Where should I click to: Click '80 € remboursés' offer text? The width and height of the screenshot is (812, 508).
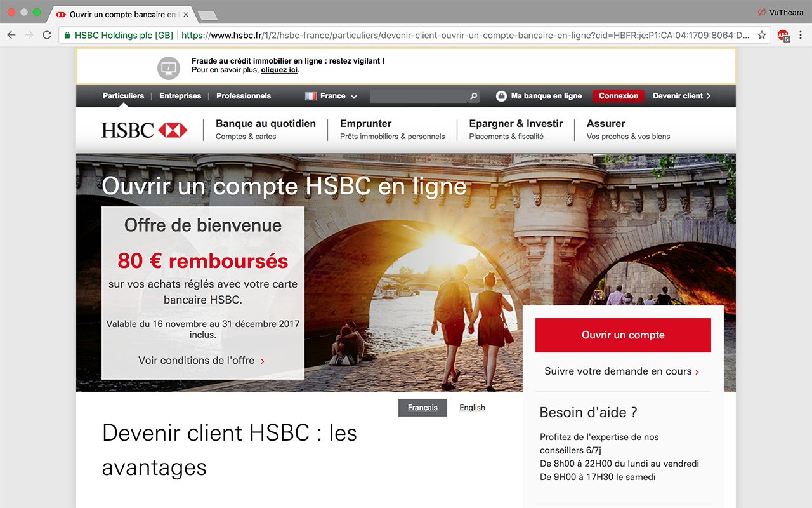tap(203, 261)
